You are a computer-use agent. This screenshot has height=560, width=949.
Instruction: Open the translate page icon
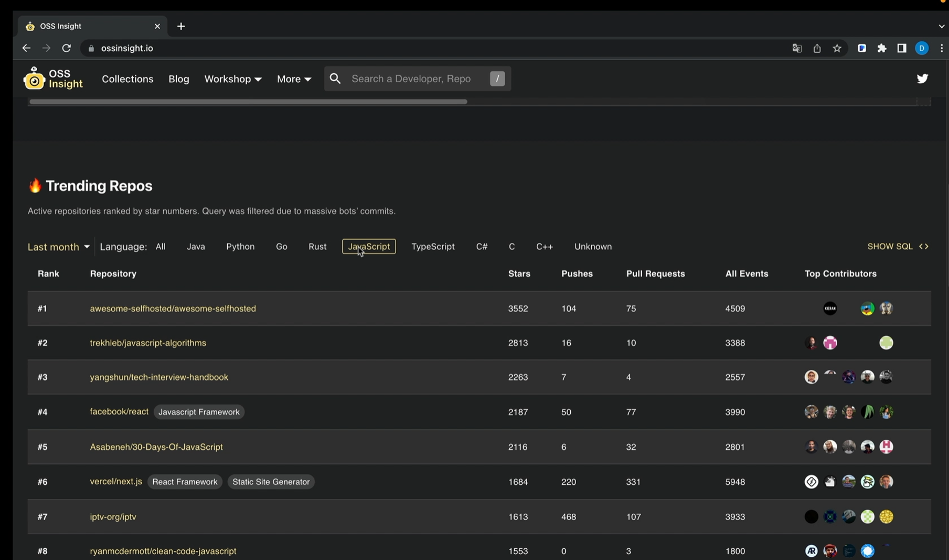pos(797,48)
